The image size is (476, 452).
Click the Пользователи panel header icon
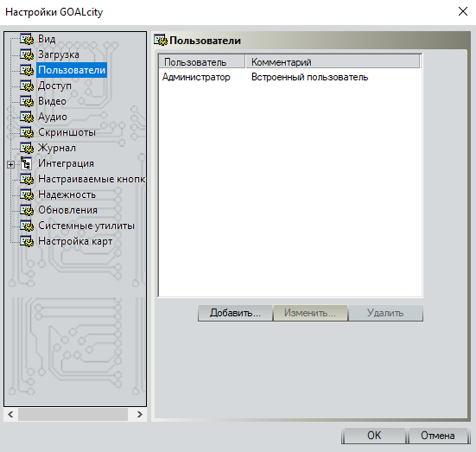(161, 40)
